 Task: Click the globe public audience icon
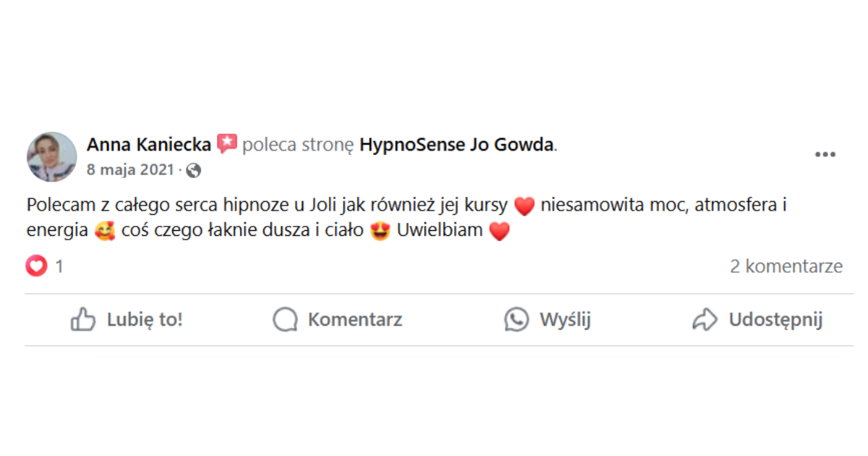click(x=193, y=171)
